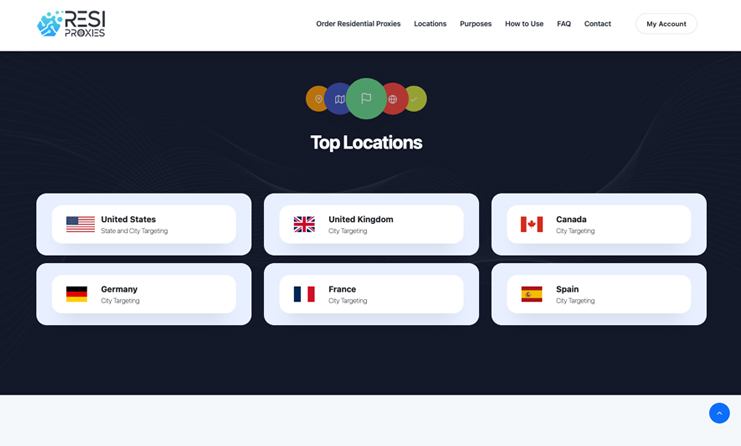The image size is (741, 446).
Task: Click the My Account button
Action: 666,24
